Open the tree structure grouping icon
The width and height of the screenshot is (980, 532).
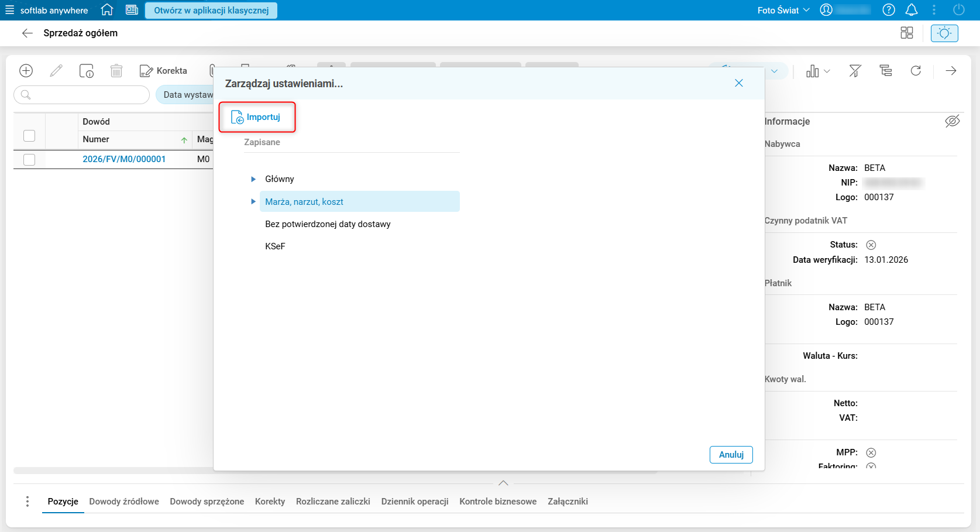pyautogui.click(x=886, y=71)
